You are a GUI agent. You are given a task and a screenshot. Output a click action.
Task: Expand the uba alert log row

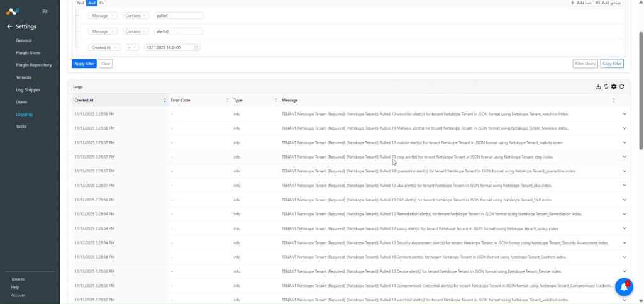click(x=625, y=185)
